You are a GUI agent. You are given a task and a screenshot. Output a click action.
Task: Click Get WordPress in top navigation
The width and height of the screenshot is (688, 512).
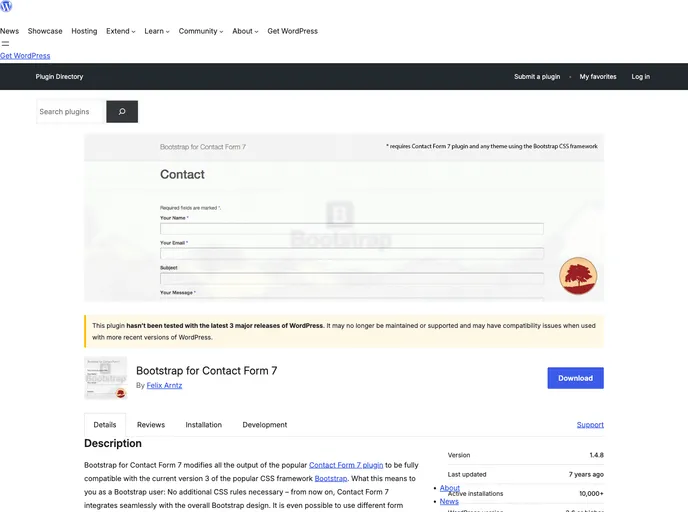click(293, 31)
